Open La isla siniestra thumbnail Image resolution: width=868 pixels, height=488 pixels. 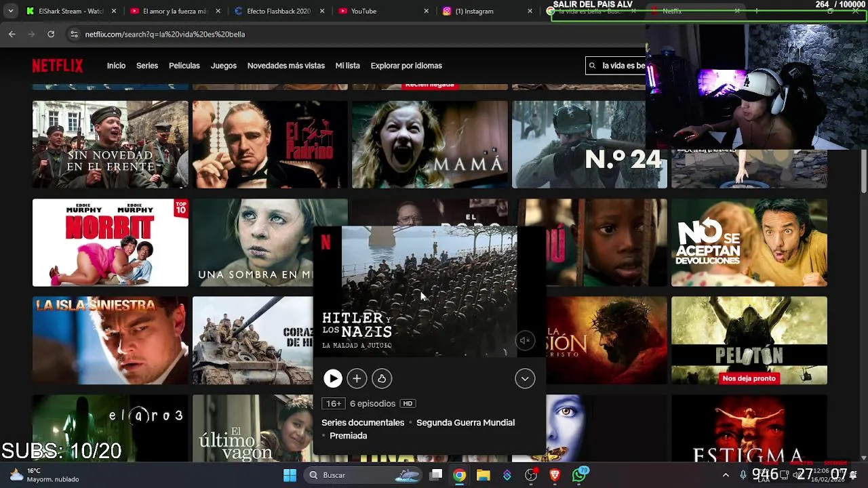[111, 340]
